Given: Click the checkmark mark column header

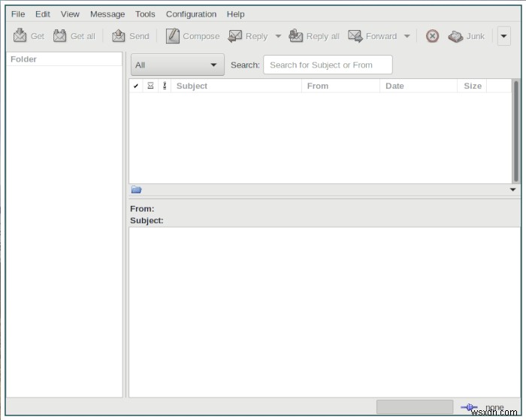Looking at the screenshot, I should (136, 86).
